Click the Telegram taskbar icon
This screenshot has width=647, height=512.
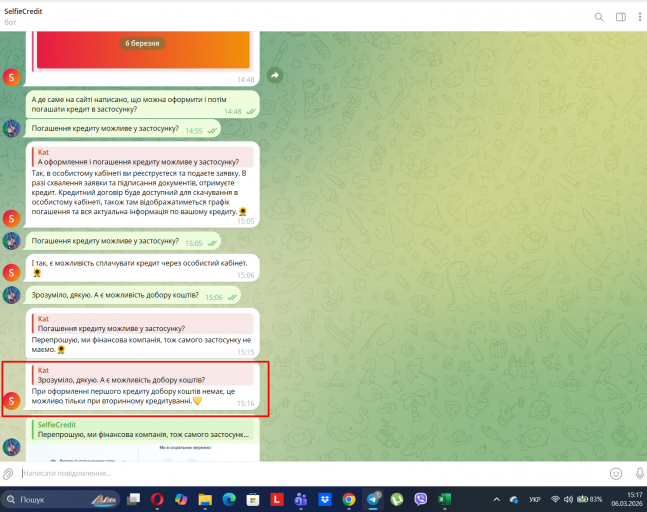(x=373, y=499)
